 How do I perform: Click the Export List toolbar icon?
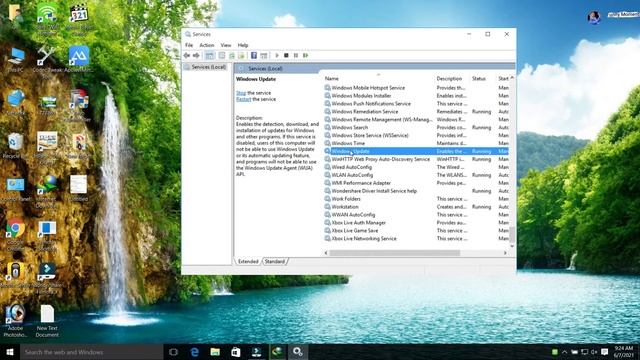point(241,56)
